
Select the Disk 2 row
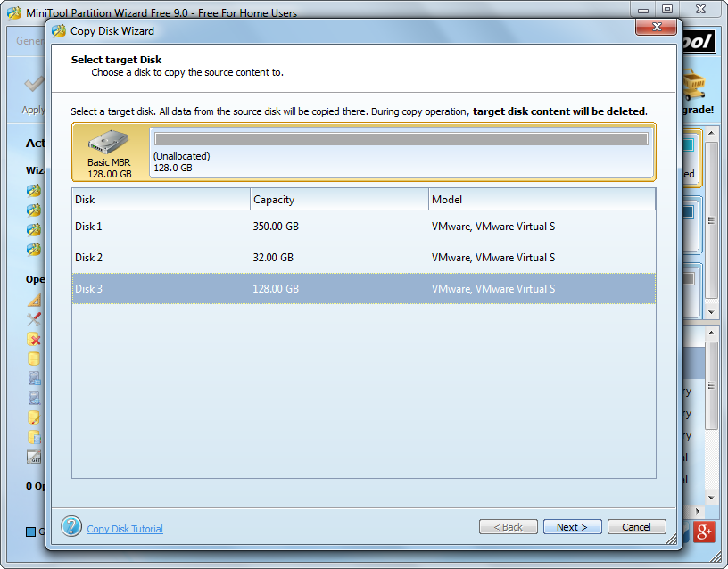(x=363, y=258)
